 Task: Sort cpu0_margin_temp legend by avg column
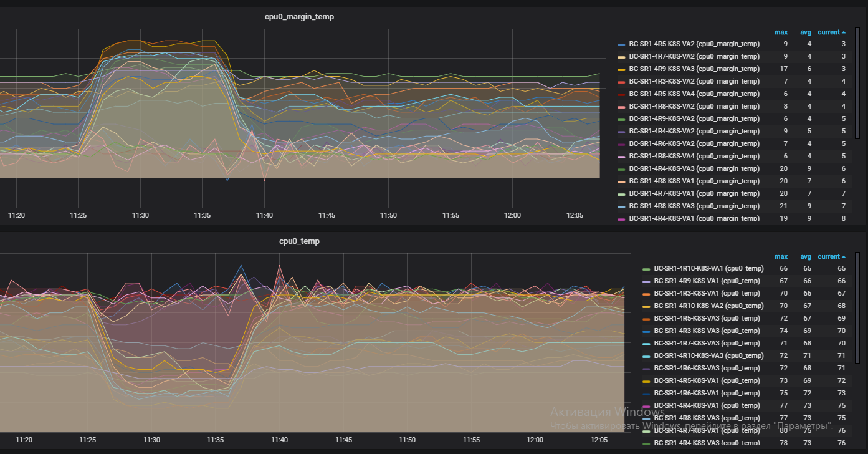tap(806, 32)
